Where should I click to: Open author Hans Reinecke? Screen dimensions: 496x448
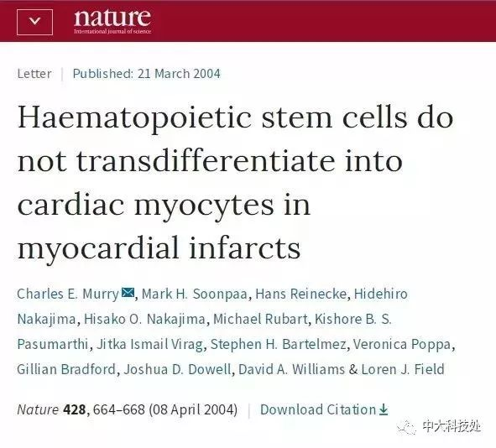[x=300, y=294]
